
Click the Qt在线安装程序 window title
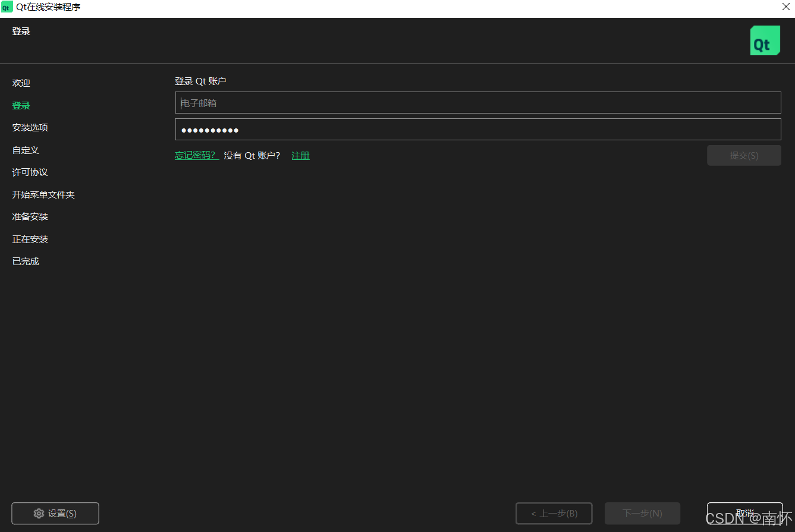pos(48,7)
